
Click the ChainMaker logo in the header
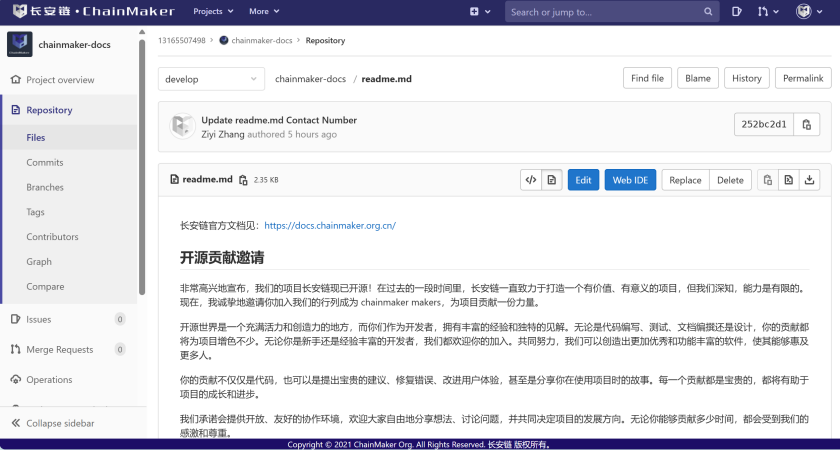click(x=94, y=11)
